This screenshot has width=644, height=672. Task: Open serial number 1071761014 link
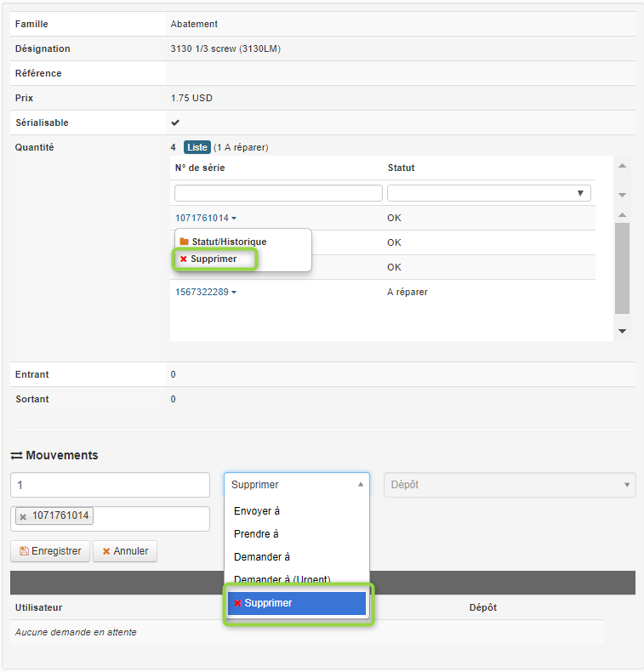tap(202, 218)
